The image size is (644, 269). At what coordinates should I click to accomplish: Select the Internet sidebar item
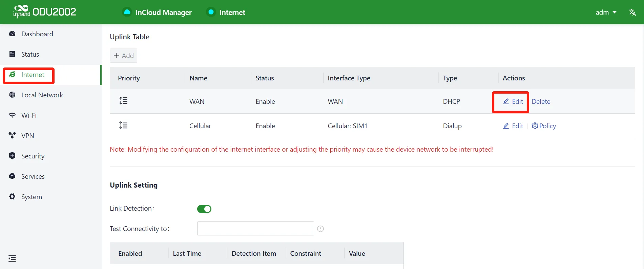[51, 75]
